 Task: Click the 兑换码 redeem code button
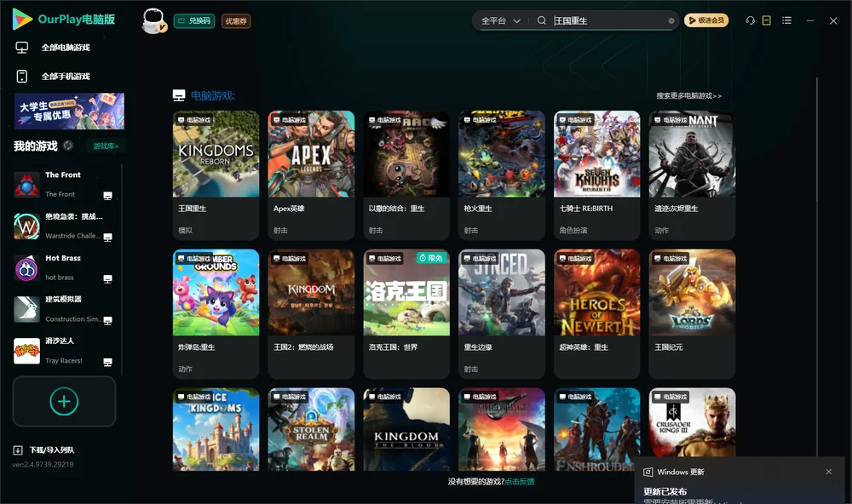point(194,20)
